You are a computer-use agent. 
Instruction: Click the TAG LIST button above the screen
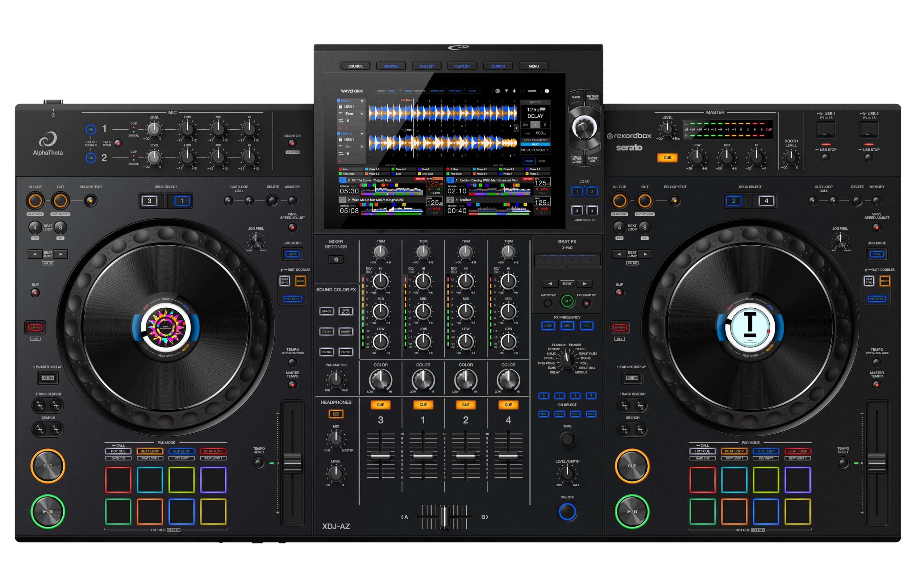[x=427, y=66]
